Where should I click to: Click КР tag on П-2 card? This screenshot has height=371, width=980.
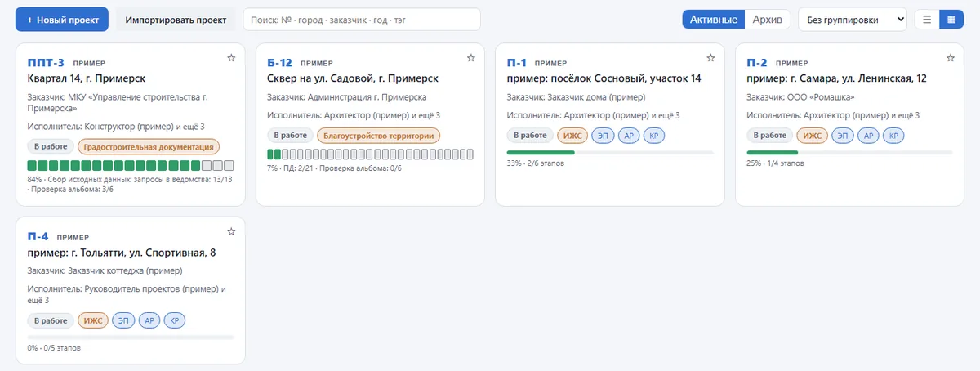[895, 136]
